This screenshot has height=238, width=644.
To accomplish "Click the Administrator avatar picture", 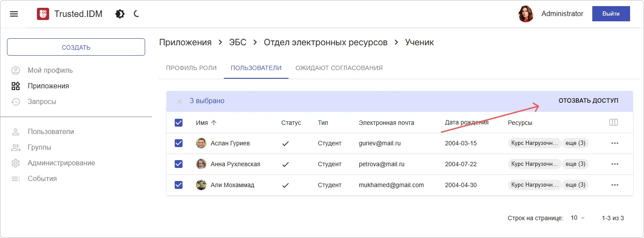I will click(526, 14).
